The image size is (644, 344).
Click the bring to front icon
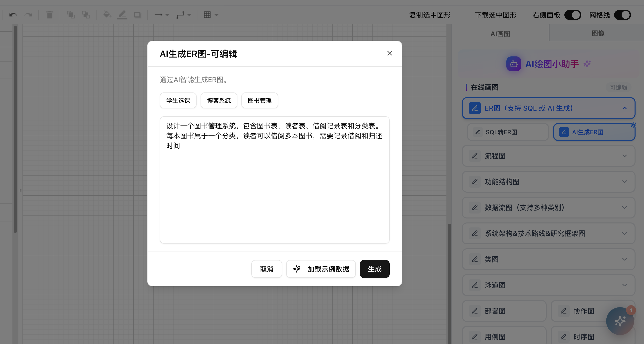[x=71, y=15]
